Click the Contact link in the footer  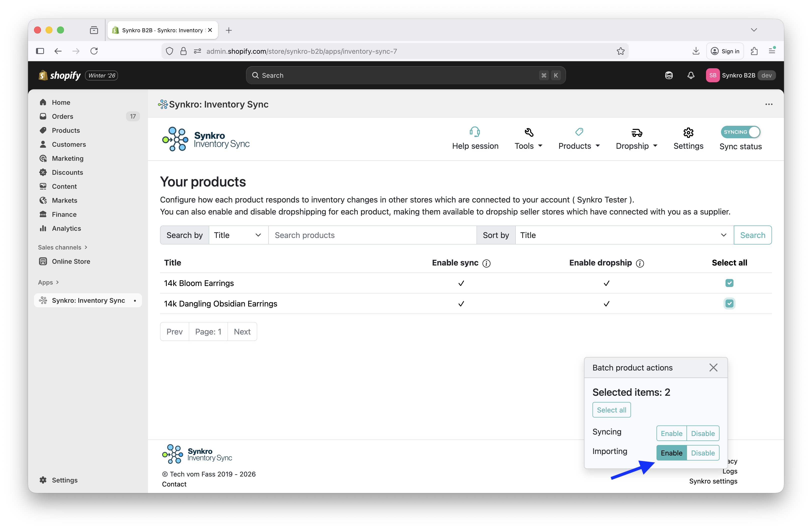pyautogui.click(x=174, y=484)
